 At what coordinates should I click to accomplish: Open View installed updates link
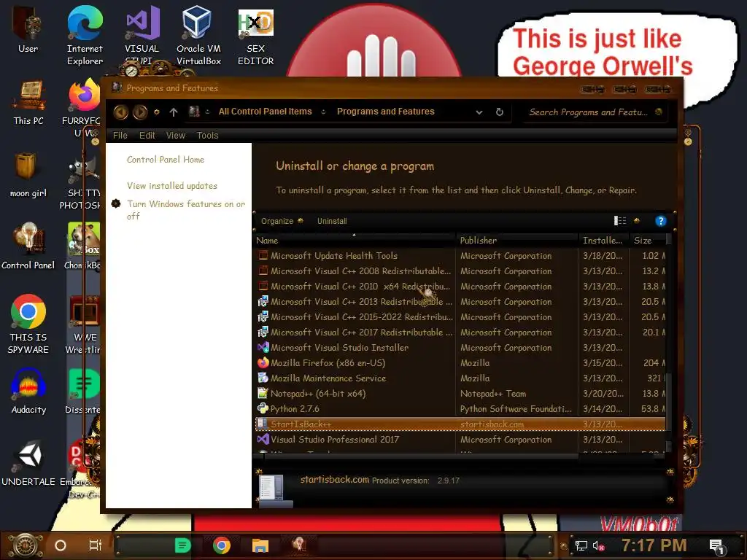[172, 186]
